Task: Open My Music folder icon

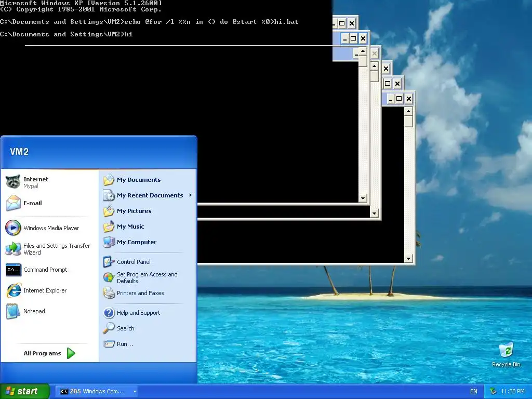Action: coord(109,227)
